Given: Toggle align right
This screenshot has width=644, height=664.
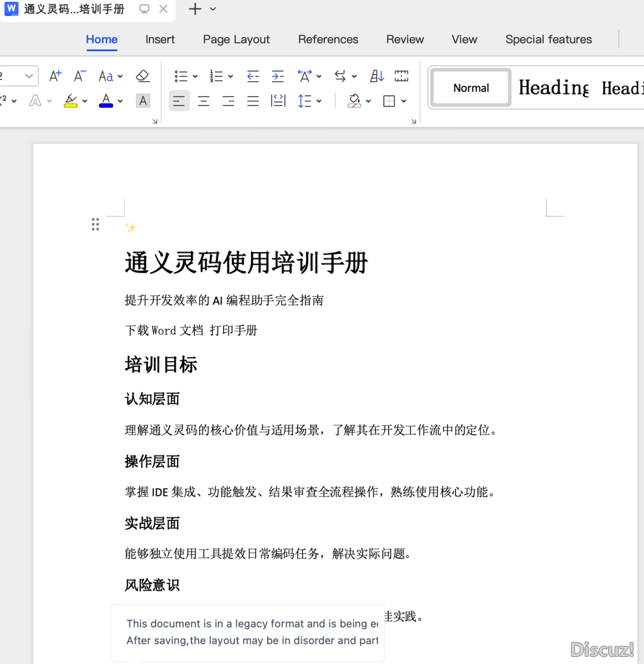Looking at the screenshot, I should click(x=228, y=101).
